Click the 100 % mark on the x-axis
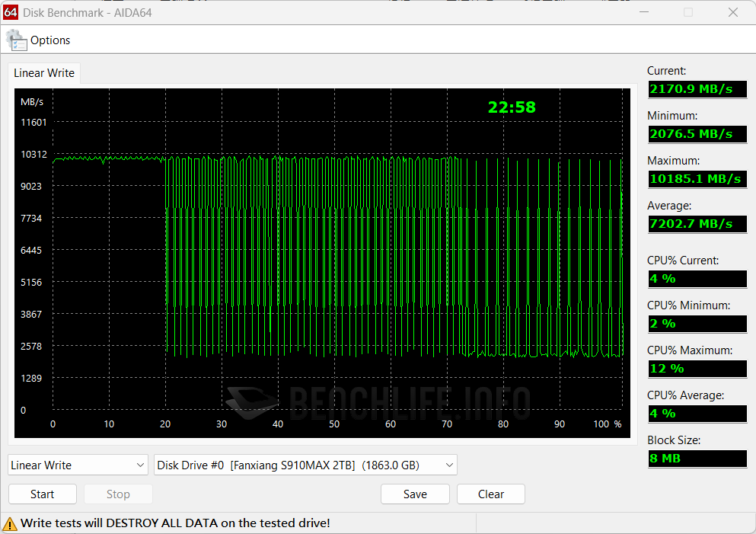This screenshot has width=756, height=534. pyautogui.click(x=607, y=424)
